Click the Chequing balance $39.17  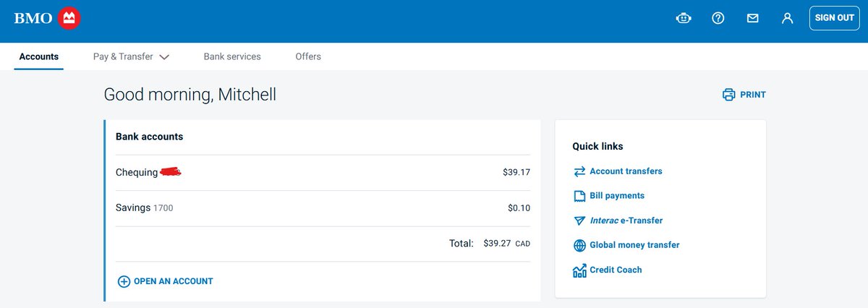point(516,173)
